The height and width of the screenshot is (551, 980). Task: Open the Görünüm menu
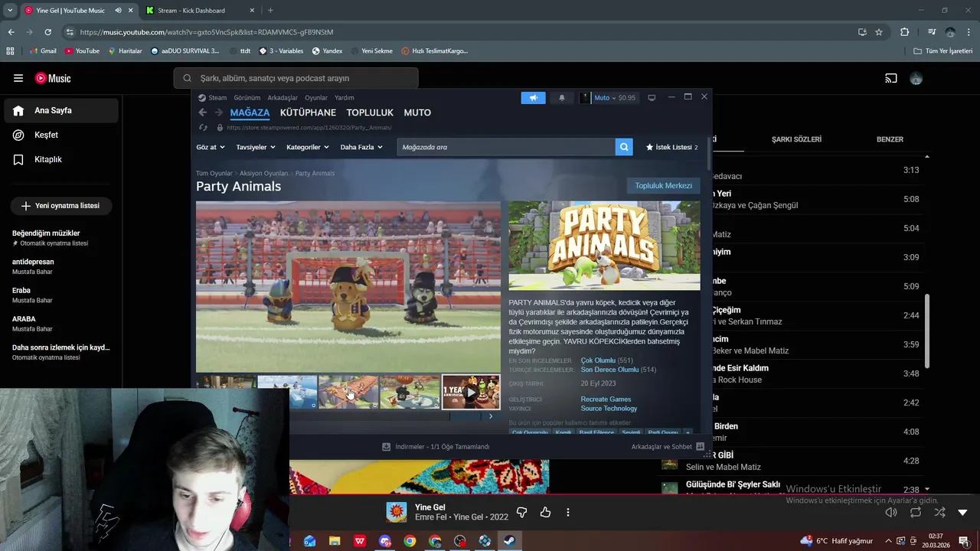pyautogui.click(x=247, y=98)
